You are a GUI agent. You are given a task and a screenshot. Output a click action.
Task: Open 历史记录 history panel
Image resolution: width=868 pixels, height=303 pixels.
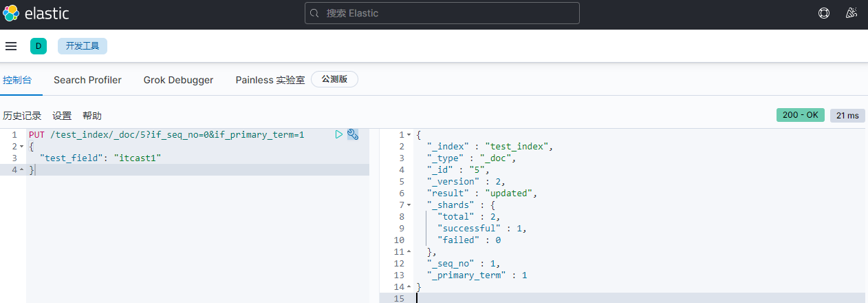tap(22, 116)
